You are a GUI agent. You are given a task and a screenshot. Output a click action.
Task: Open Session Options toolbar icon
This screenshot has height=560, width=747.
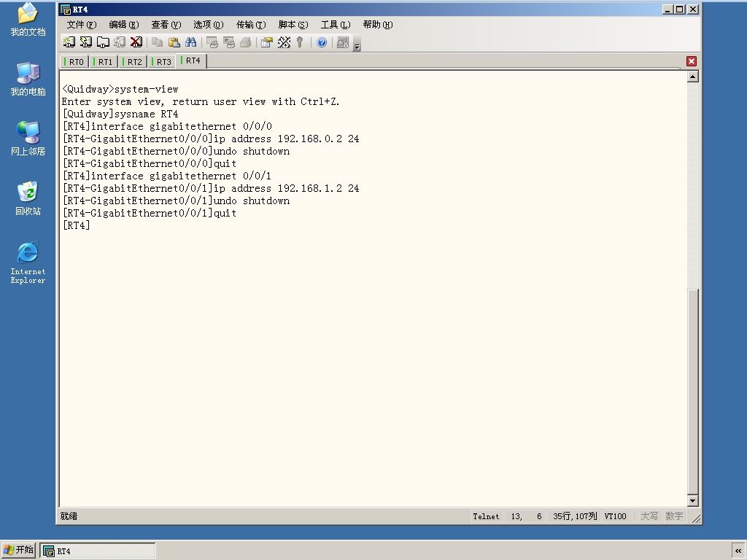(x=267, y=42)
